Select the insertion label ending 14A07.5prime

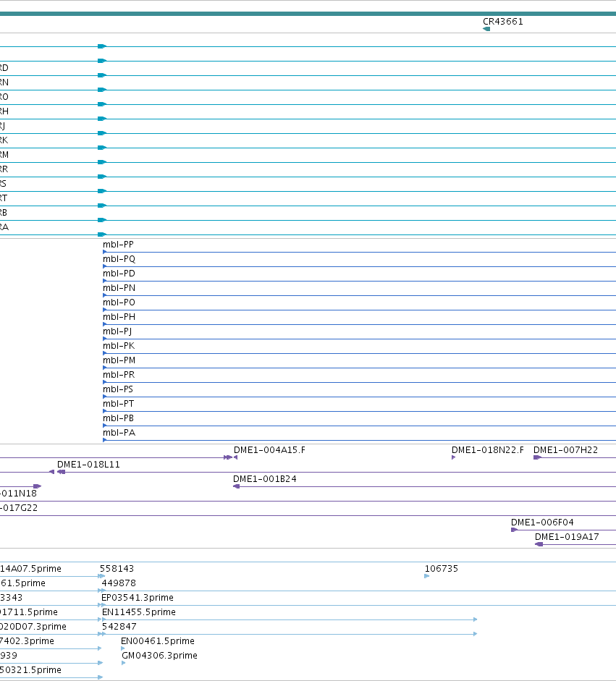click(30, 569)
